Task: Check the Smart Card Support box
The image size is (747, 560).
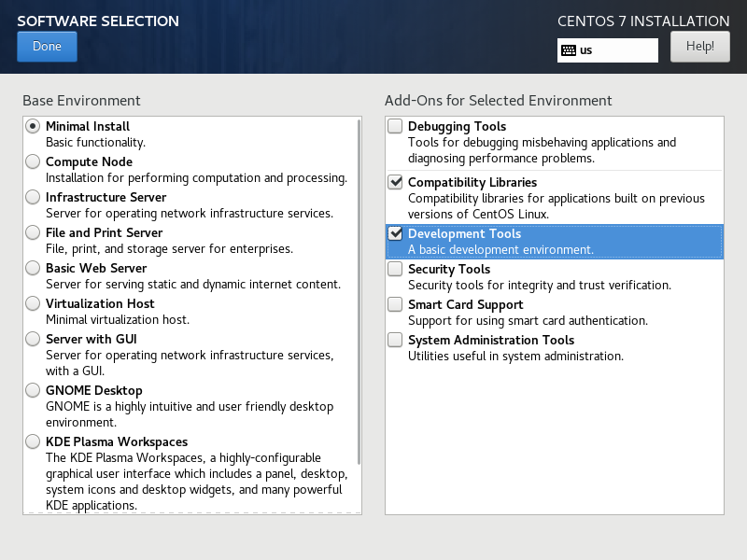Action: (396, 304)
